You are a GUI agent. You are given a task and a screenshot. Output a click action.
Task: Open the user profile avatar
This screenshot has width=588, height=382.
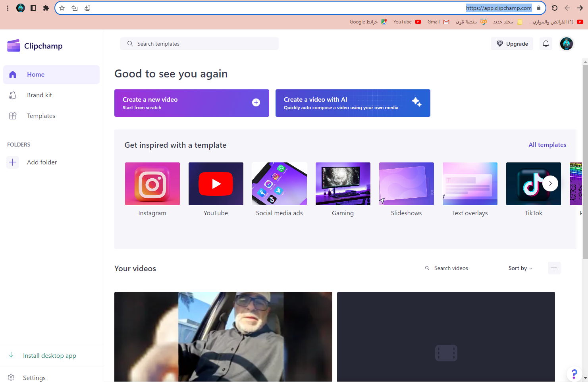[x=566, y=44]
